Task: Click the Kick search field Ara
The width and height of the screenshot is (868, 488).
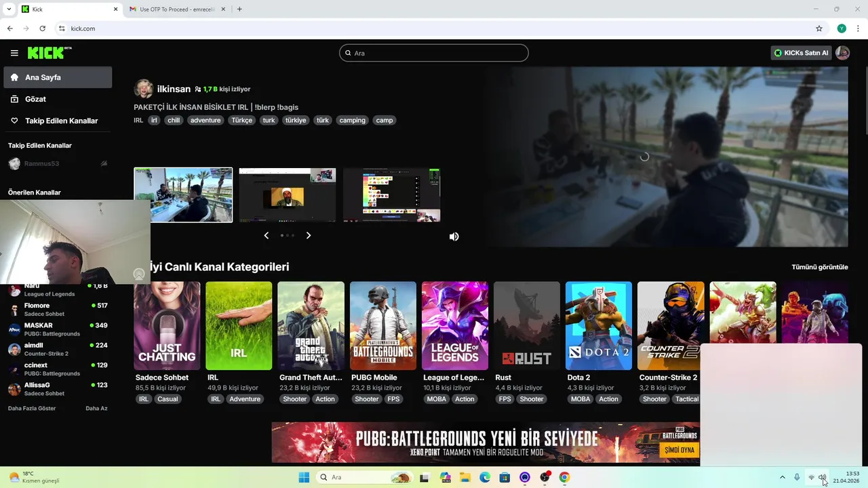Action: point(434,53)
